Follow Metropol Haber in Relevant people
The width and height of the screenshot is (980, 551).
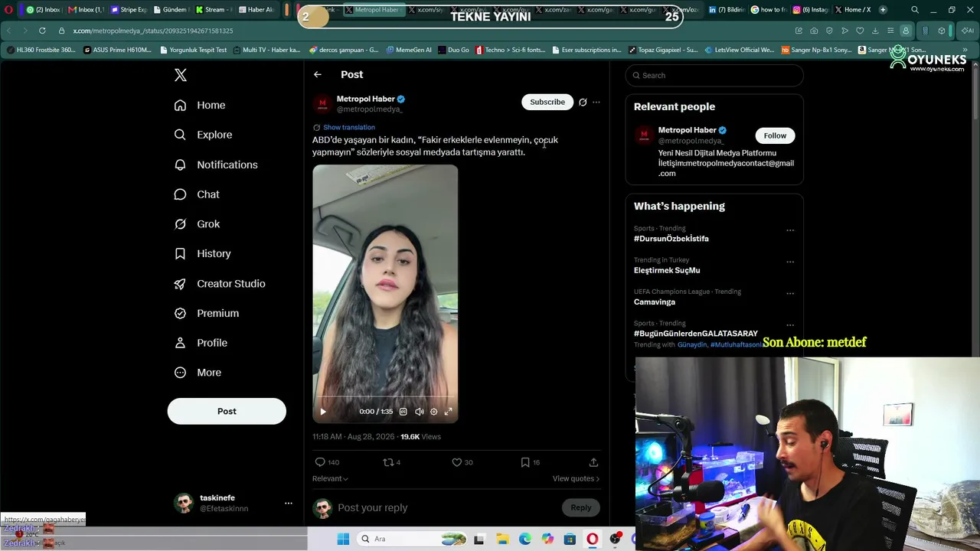pos(775,135)
